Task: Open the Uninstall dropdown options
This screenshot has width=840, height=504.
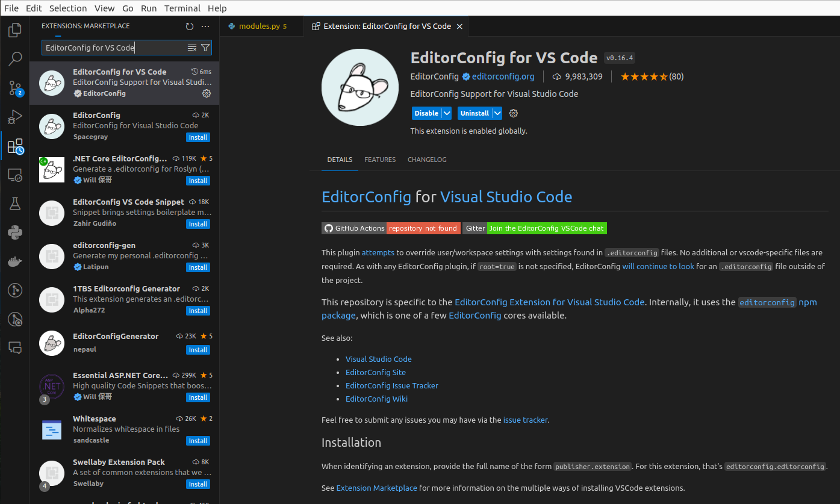Action: [x=497, y=113]
